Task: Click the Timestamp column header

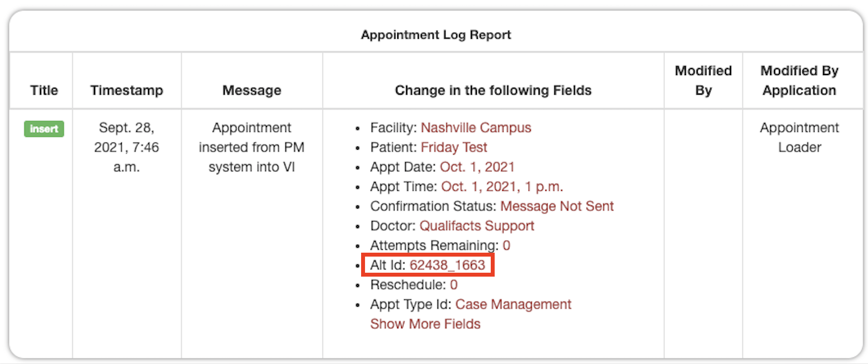Action: coord(127,90)
